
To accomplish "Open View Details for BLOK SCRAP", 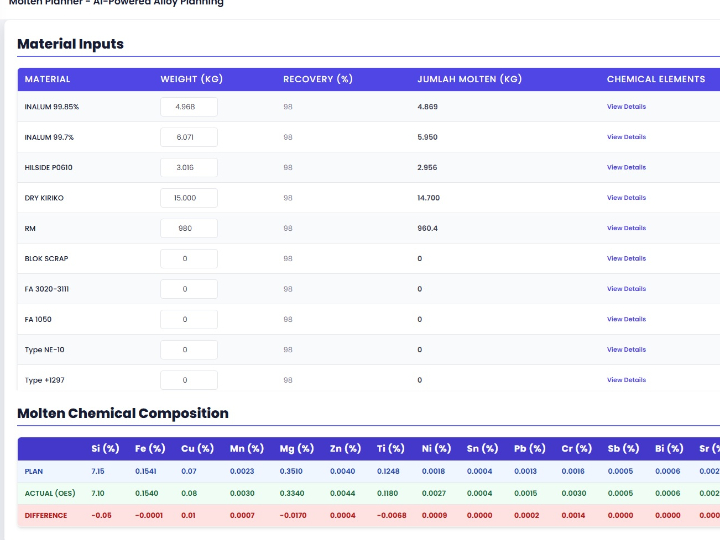I will 626,259.
